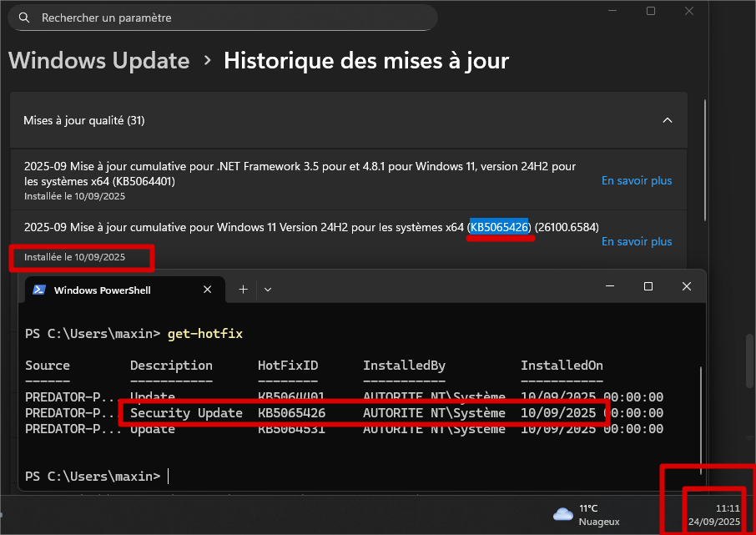Click the chevron-up arrow of quality updates
The width and height of the screenshot is (756, 535).
coord(667,121)
